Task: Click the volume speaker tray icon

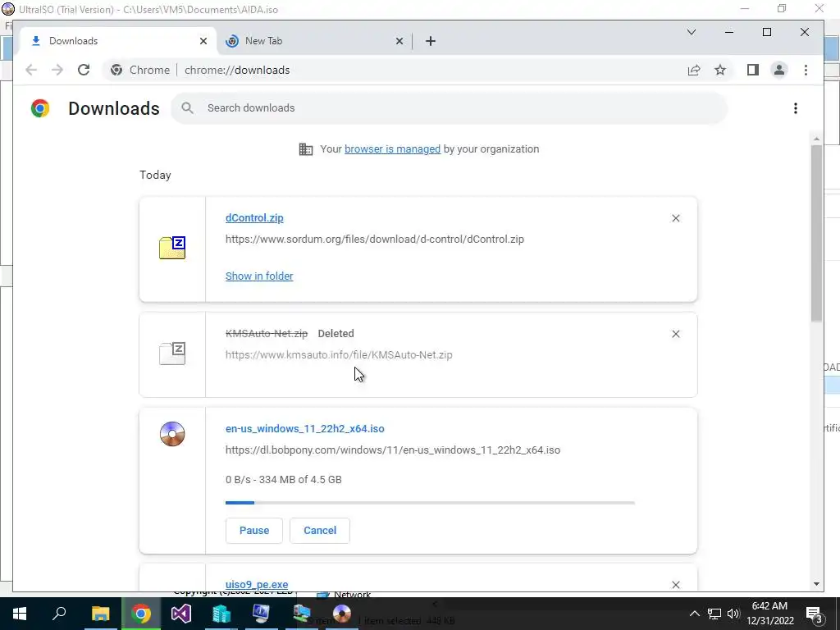Action: [x=733, y=614]
